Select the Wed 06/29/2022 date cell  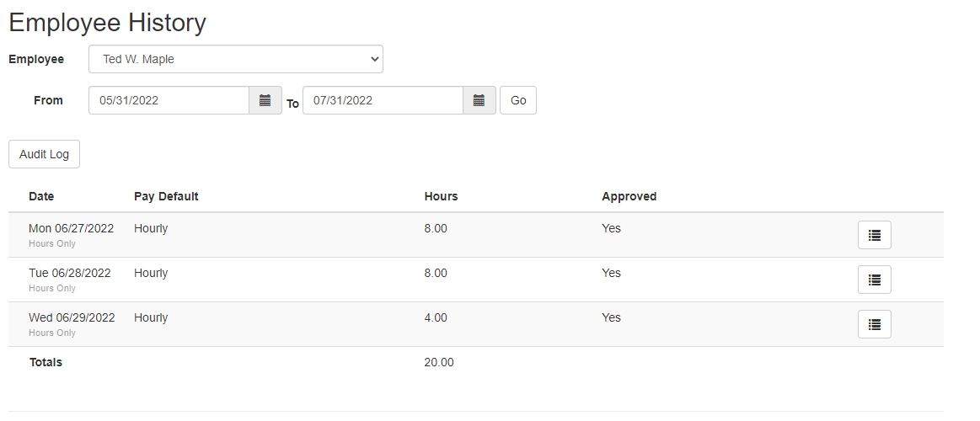click(x=72, y=317)
